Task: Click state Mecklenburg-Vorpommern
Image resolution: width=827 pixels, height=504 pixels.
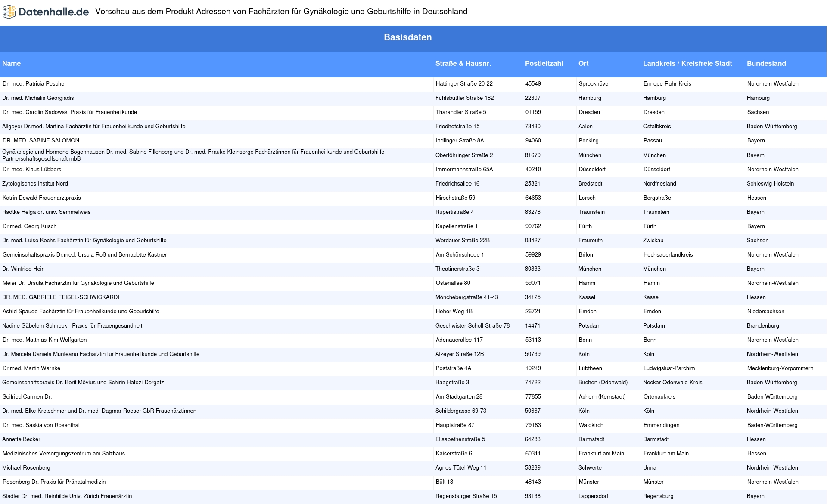Action: (x=780, y=368)
